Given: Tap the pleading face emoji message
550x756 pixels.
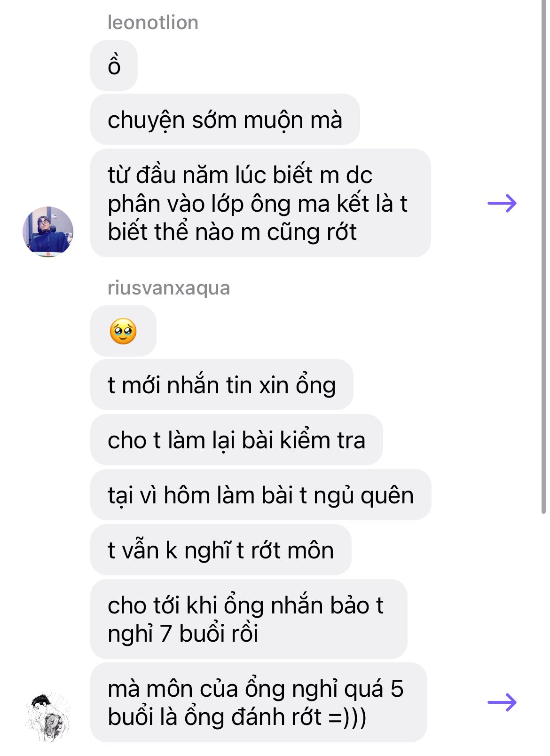Looking at the screenshot, I should coord(123,331).
